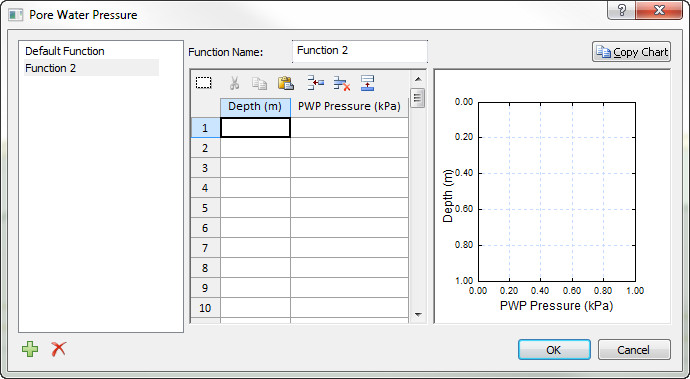690x379 pixels.
Task: Select row header 6
Action: [x=205, y=228]
